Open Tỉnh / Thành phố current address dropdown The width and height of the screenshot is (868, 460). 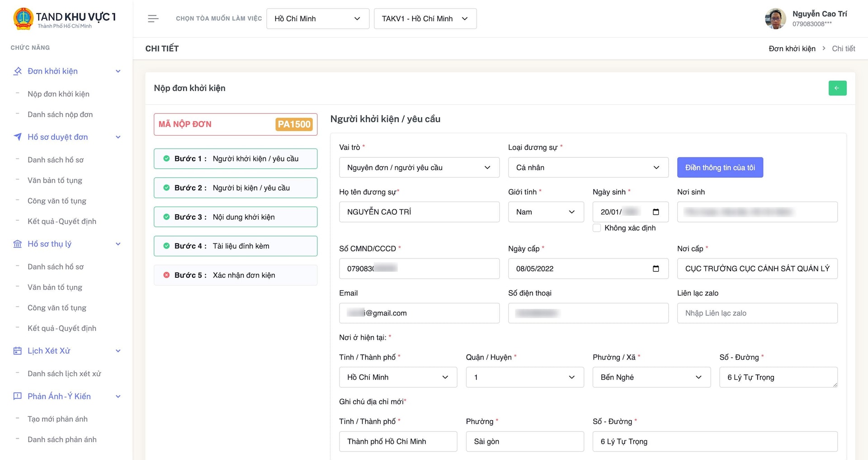pos(398,377)
